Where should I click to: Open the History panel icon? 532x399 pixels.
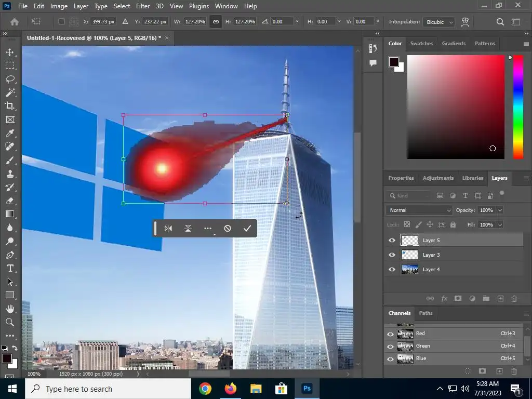click(373, 48)
